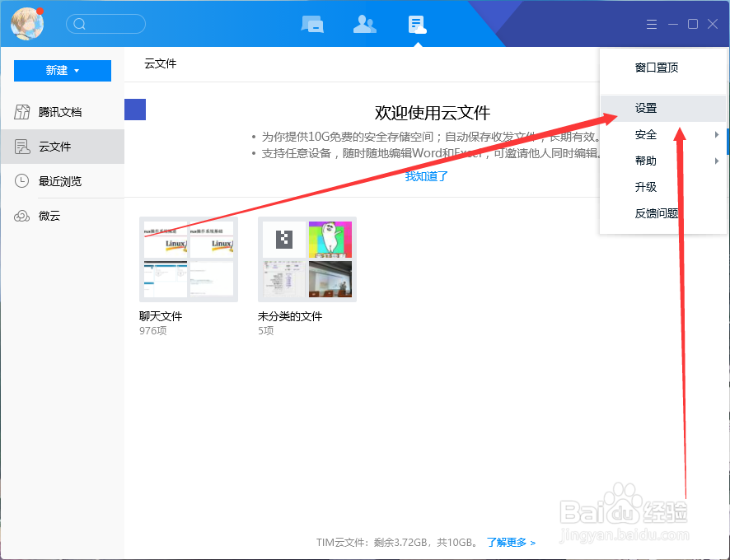
Task: Open 微云 in sidebar
Action: click(63, 216)
